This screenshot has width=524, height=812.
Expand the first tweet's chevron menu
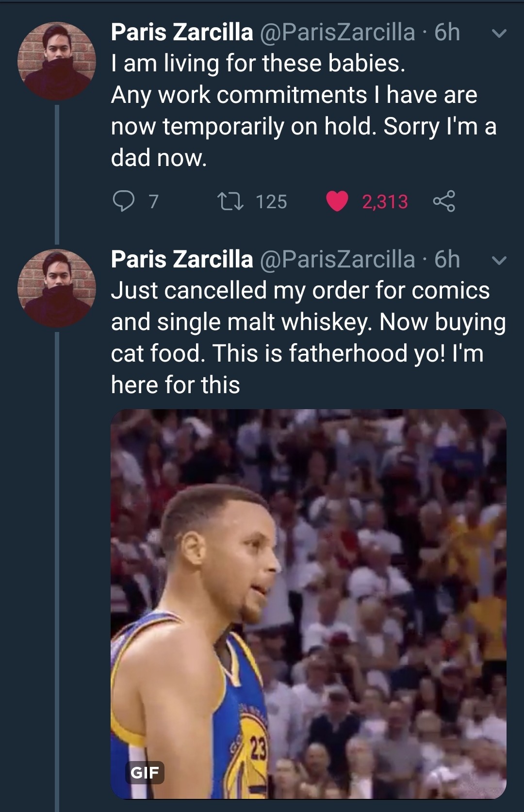pos(499,33)
